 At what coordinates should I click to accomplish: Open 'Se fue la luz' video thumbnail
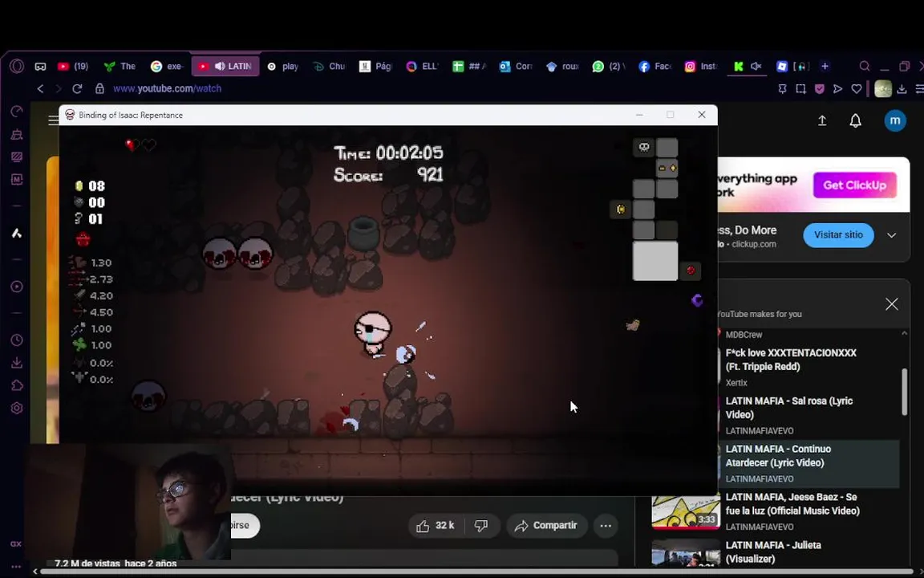pyautogui.click(x=686, y=511)
